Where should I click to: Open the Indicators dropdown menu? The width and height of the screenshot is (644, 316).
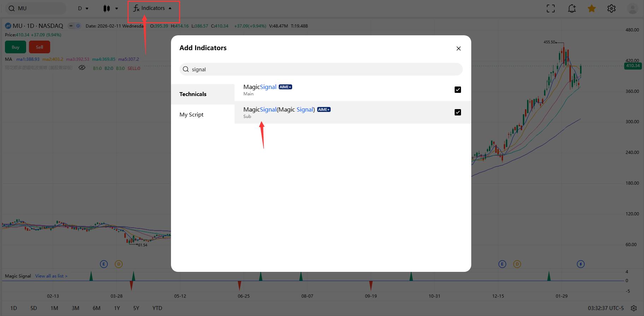(153, 8)
